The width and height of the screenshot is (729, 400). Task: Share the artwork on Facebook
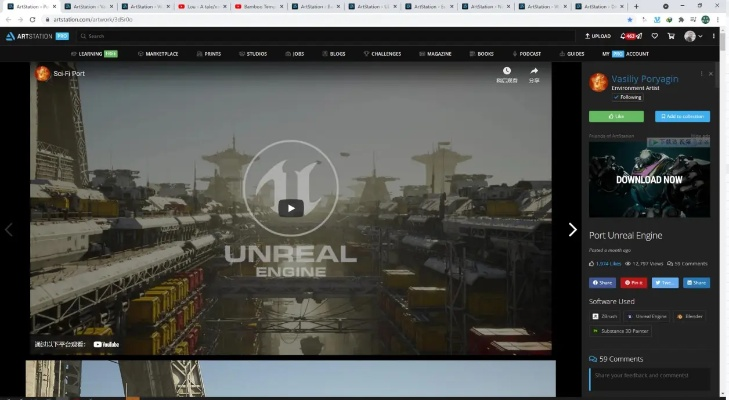click(x=602, y=282)
